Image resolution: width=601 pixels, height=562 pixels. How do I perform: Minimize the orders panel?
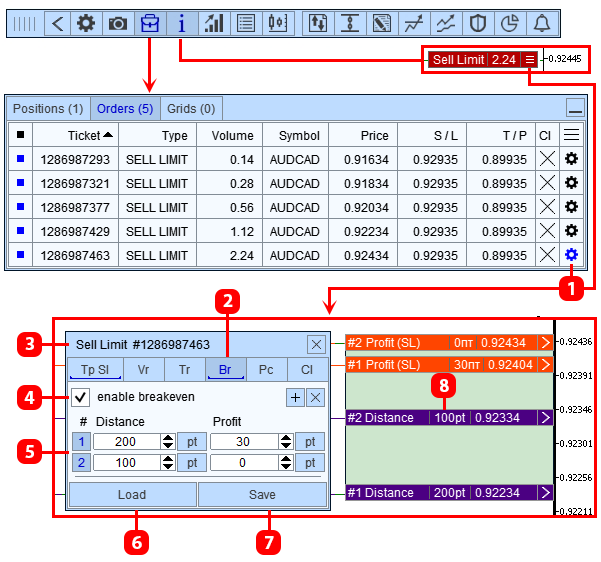point(575,108)
